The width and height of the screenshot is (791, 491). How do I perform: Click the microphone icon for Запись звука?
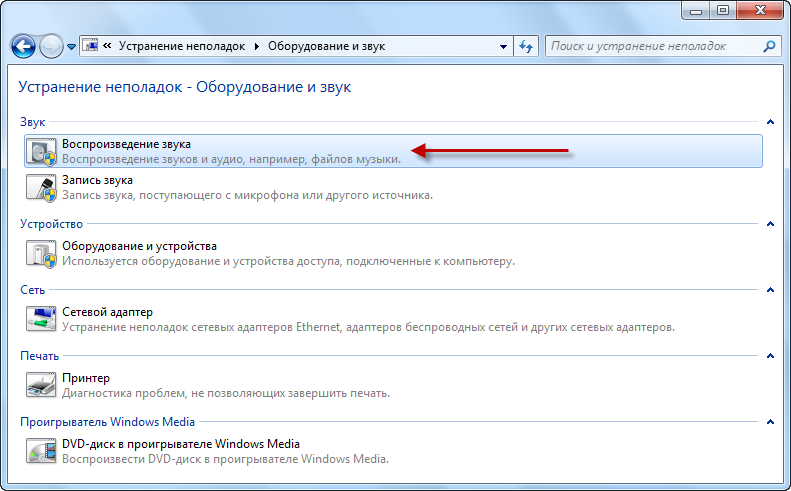40,187
